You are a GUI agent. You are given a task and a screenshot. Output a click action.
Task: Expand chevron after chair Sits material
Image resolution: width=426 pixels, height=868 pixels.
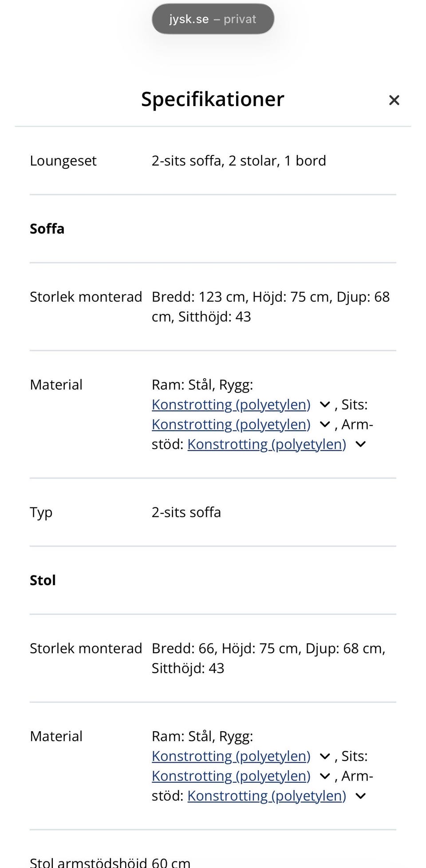point(325,777)
